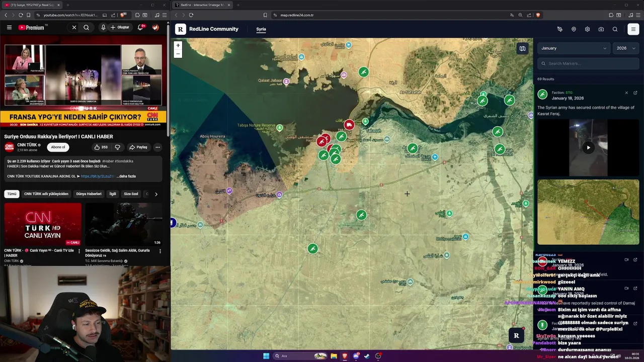Open File Explorer from taskbar

[x=334, y=356]
